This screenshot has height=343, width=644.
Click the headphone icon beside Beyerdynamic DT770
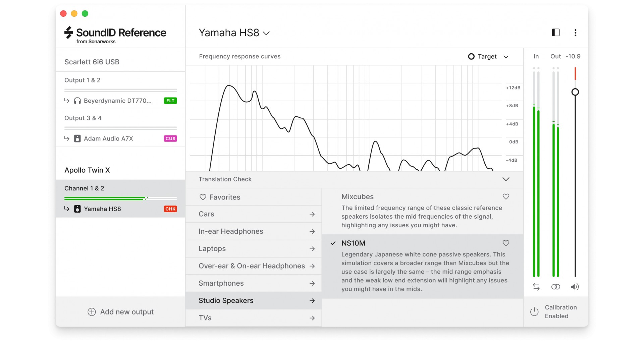click(77, 101)
